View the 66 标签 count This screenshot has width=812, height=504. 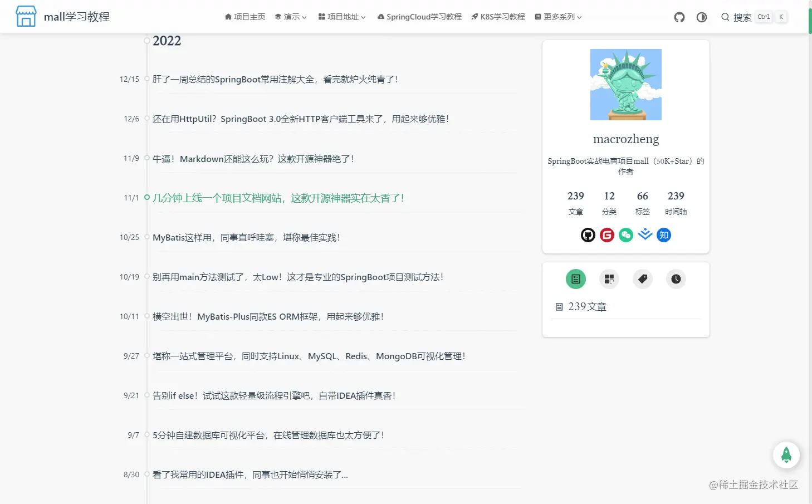tap(643, 203)
